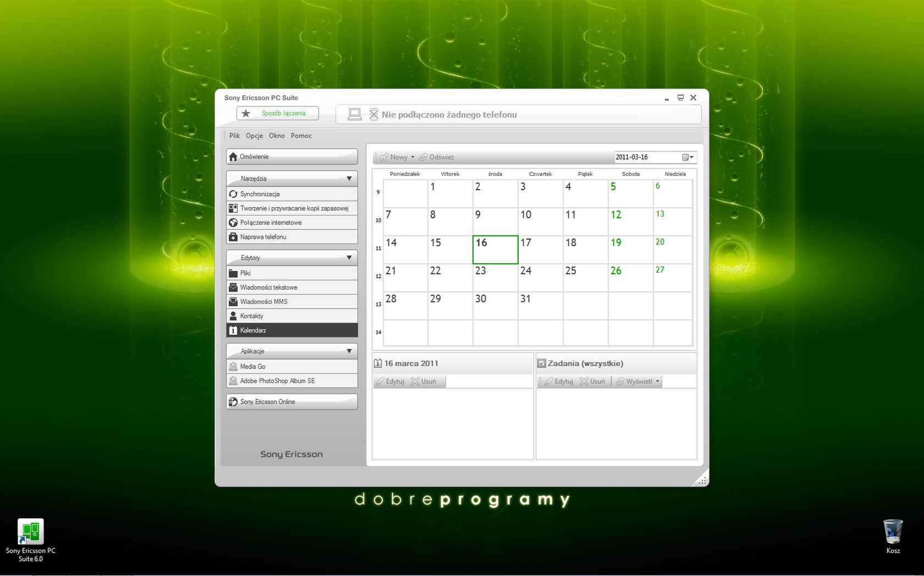Select calendar day 9

tap(495, 221)
